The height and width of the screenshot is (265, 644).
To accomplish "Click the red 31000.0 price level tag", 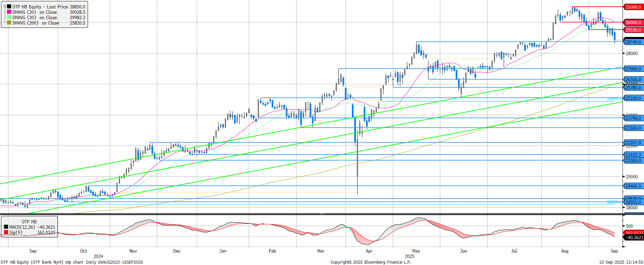I will (x=633, y=7).
